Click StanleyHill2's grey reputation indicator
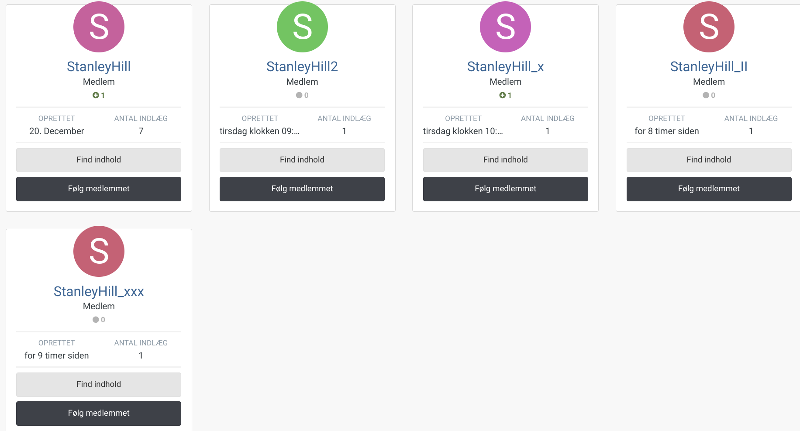 point(302,95)
